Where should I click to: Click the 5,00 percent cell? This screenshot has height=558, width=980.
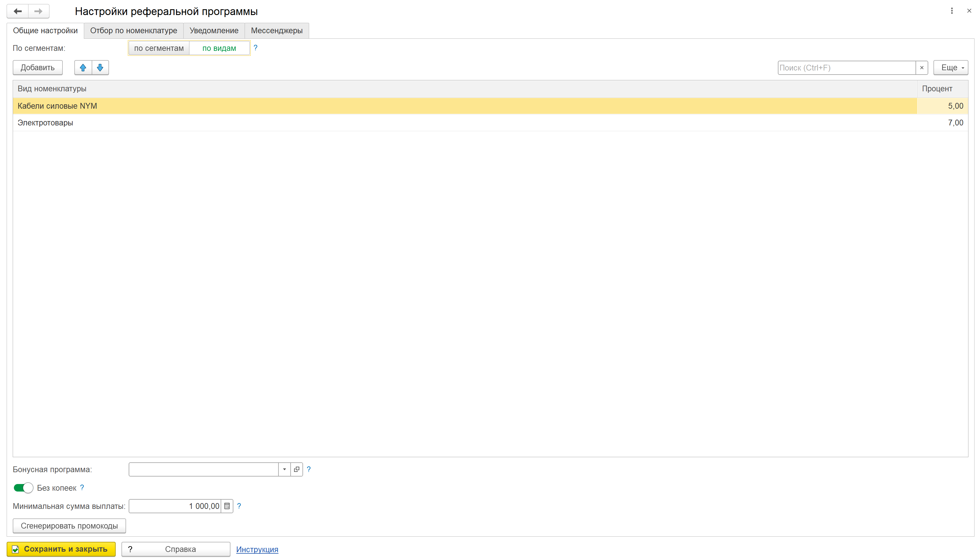(942, 106)
